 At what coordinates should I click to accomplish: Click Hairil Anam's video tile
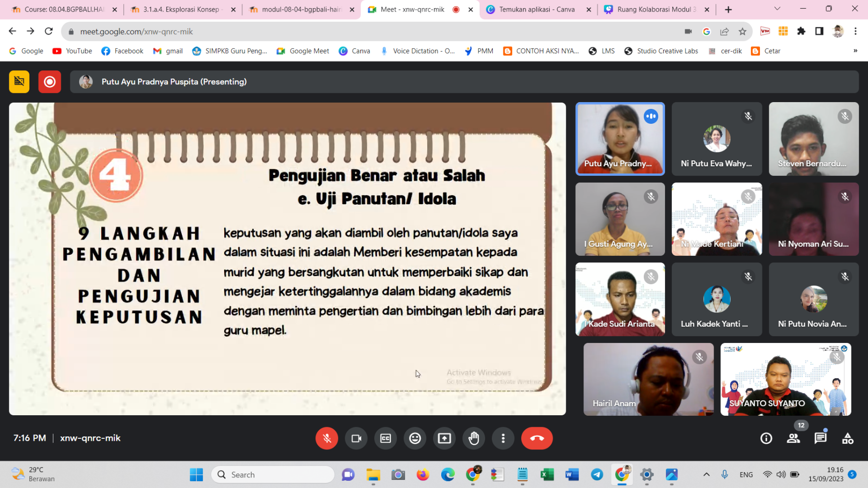coord(648,379)
